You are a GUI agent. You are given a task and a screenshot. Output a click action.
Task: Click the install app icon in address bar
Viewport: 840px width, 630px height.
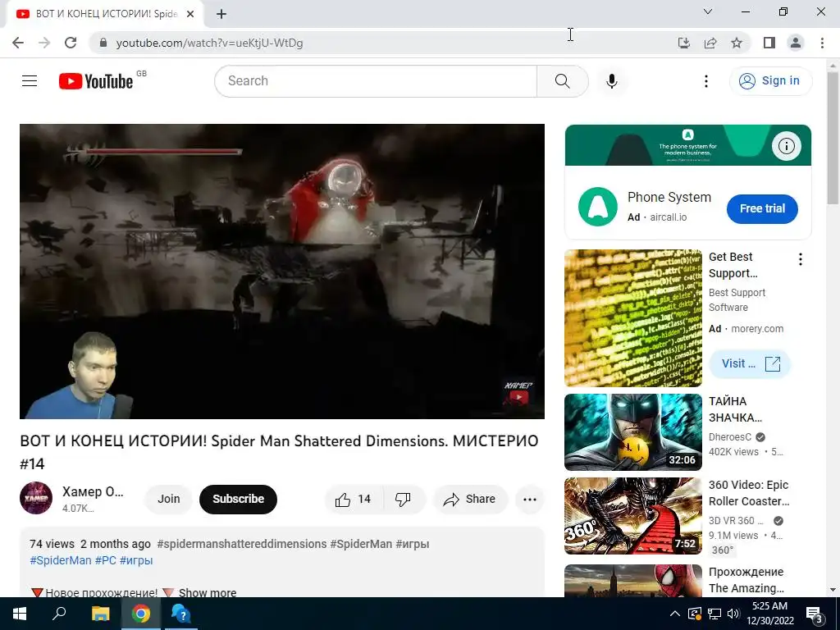pyautogui.click(x=684, y=43)
